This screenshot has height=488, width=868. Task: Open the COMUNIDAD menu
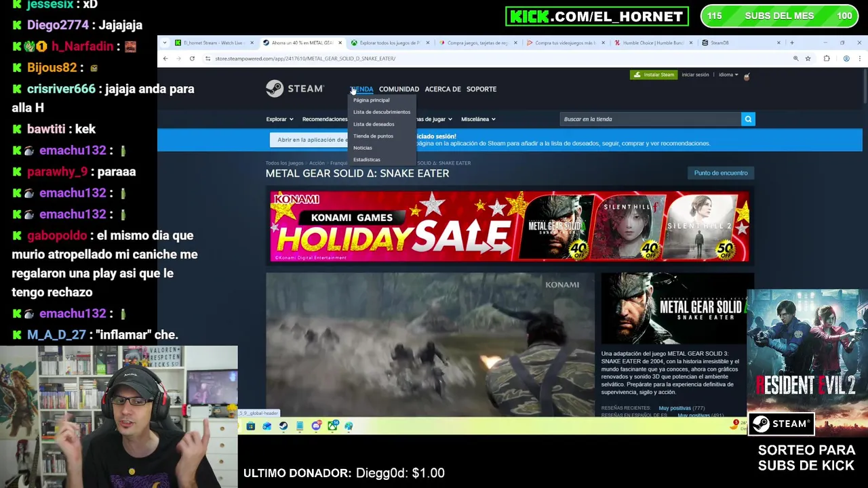[x=399, y=89]
